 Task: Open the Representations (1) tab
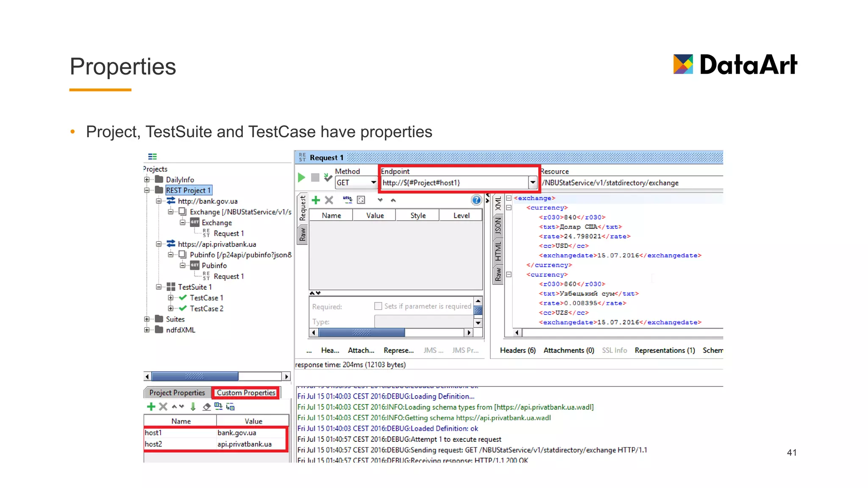(x=665, y=350)
